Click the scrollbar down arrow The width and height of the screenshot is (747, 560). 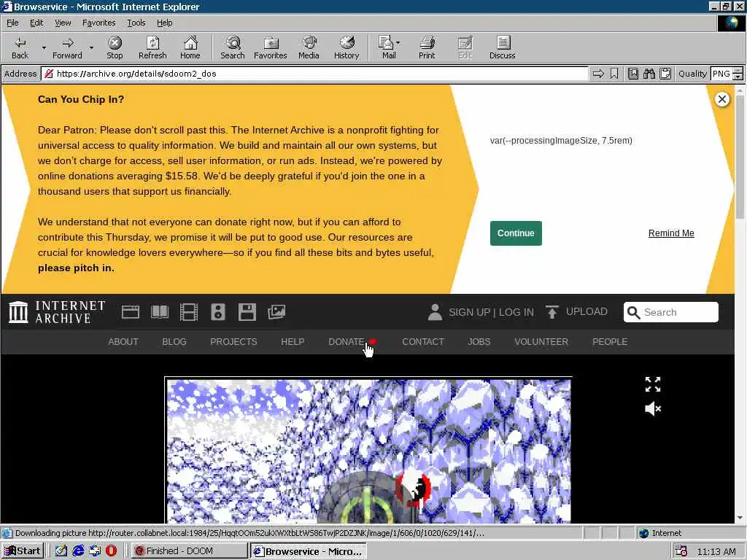pos(740,518)
